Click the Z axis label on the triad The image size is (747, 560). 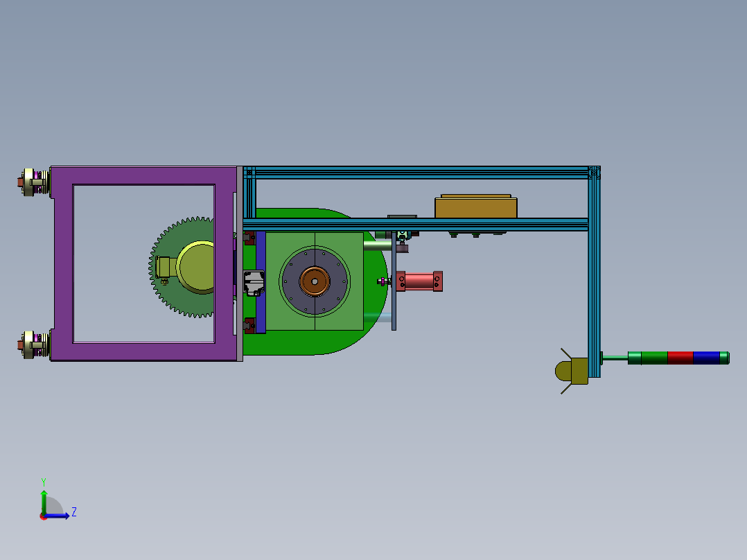tap(74, 512)
